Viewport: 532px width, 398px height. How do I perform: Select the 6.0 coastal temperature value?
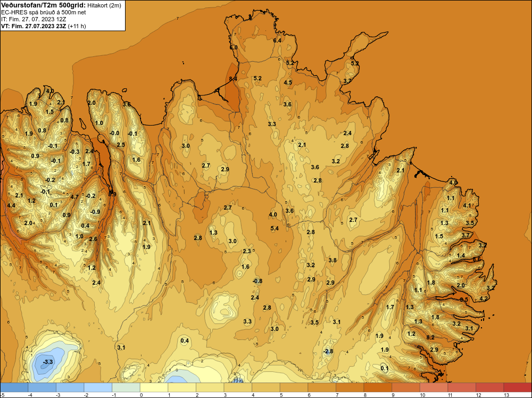234,47
